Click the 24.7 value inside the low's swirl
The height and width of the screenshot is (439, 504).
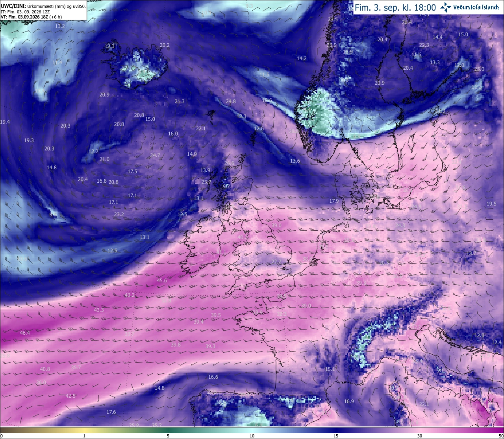point(155,156)
